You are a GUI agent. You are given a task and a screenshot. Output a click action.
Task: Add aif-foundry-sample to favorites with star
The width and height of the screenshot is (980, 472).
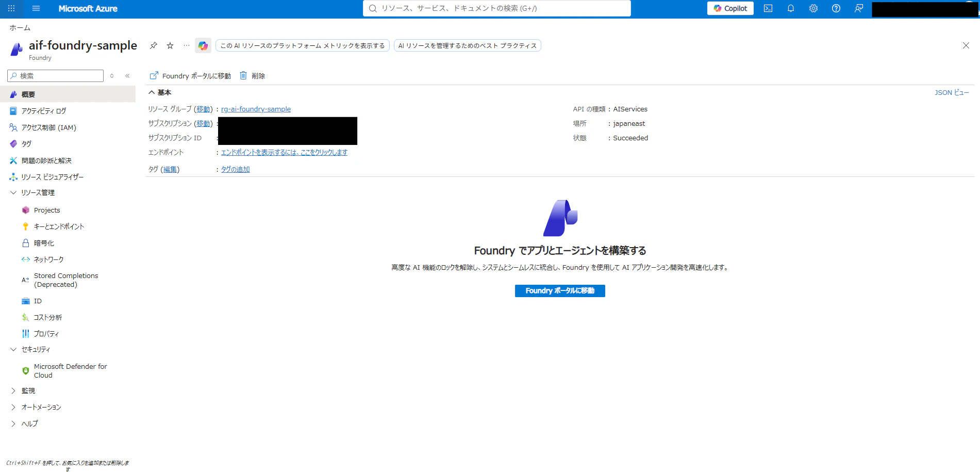click(170, 45)
